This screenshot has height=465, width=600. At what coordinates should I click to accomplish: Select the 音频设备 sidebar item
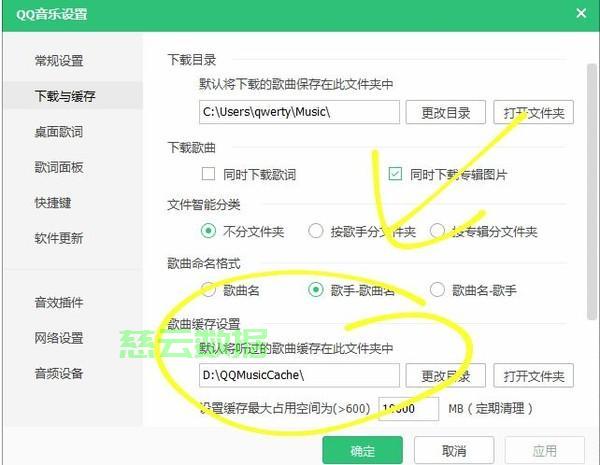(59, 373)
